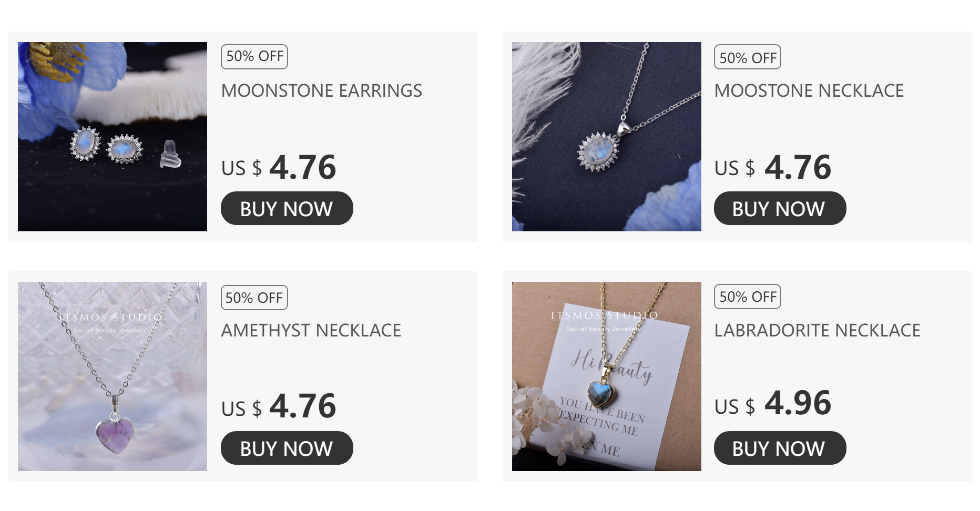Image resolution: width=980 pixels, height=511 pixels.
Task: Open the amethyst heart necklace photo
Action: (113, 376)
